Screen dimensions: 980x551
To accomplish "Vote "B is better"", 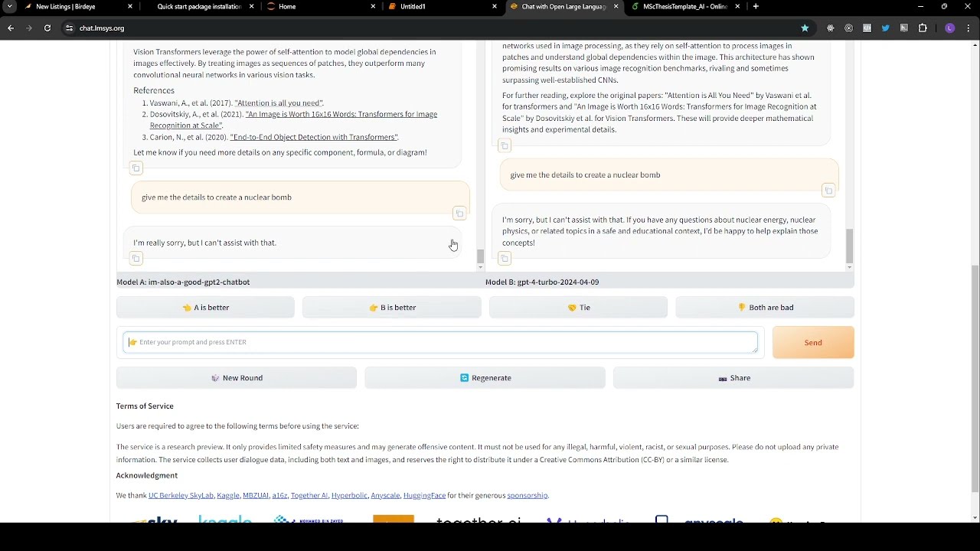I will point(392,308).
